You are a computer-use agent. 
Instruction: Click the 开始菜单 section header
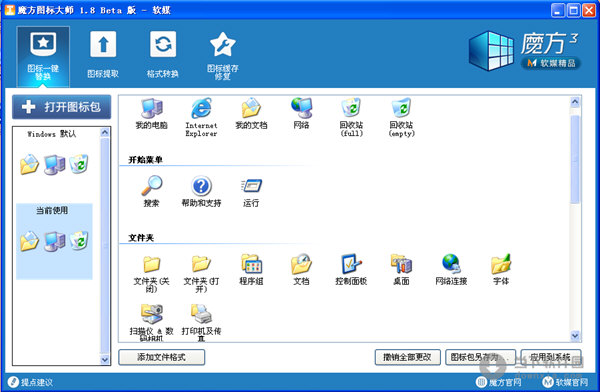[145, 160]
